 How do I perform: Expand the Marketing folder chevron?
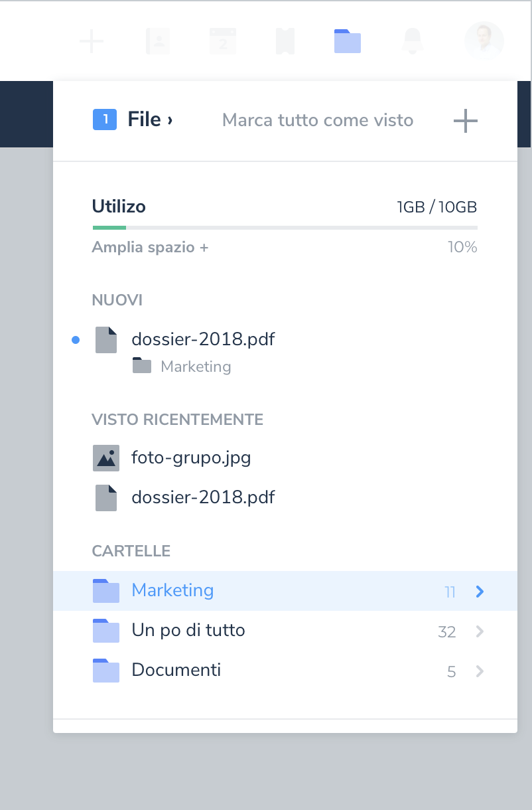point(480,592)
